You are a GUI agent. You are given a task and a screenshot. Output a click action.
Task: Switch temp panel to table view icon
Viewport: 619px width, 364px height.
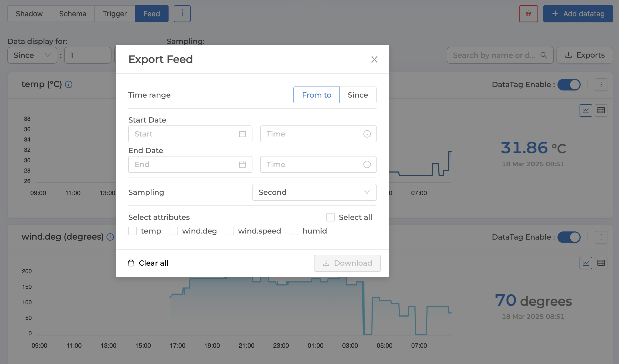[x=601, y=110]
